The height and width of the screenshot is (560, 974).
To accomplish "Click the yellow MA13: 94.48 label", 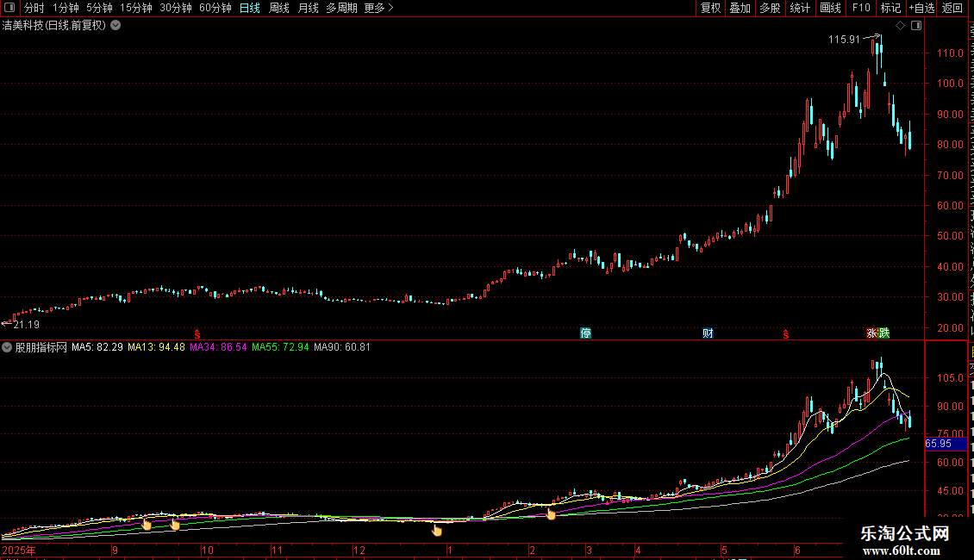I will point(156,347).
